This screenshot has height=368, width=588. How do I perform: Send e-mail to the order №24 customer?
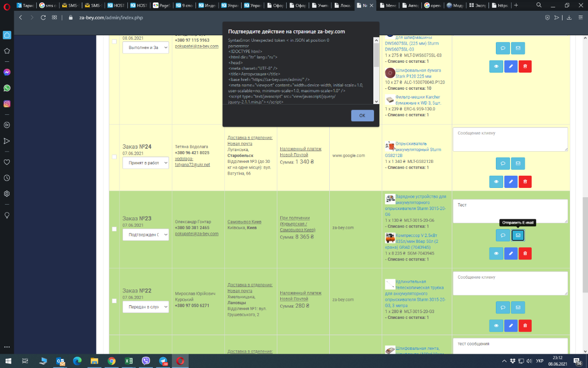518,163
